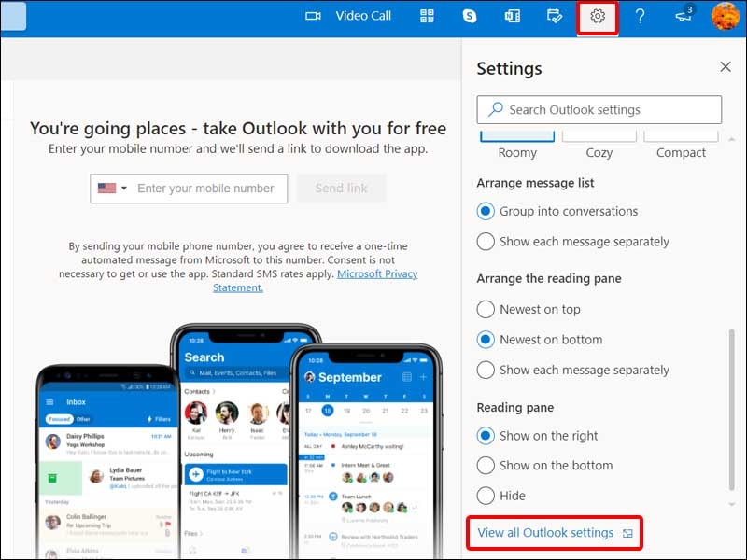Select Show on the right reading pane
Viewport: 747px width, 560px height.
[537, 436]
